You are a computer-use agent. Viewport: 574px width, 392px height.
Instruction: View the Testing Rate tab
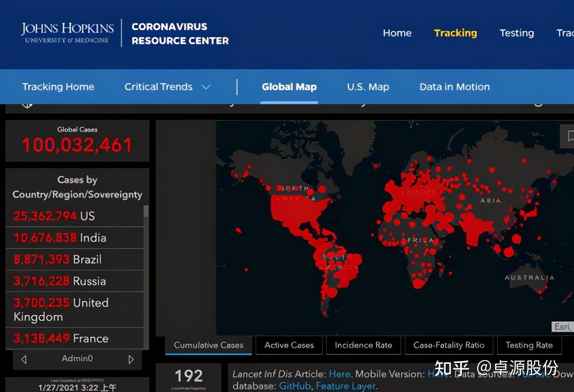(529, 345)
